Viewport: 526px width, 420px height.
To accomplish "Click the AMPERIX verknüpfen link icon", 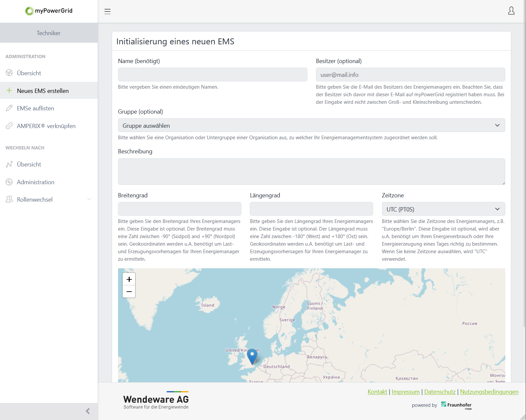I will click(9, 126).
